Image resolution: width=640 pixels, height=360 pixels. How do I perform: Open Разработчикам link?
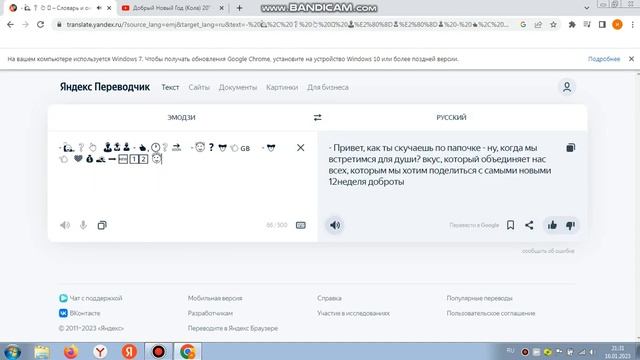click(x=210, y=313)
